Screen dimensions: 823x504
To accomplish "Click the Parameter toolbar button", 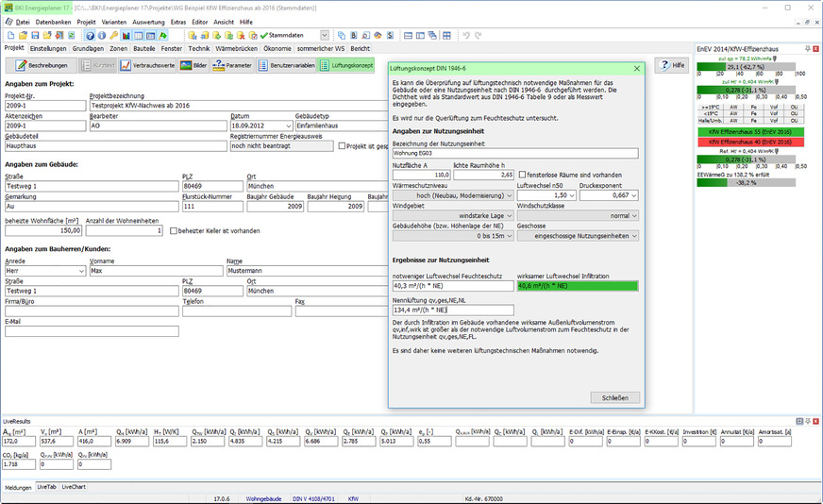I will [x=232, y=66].
